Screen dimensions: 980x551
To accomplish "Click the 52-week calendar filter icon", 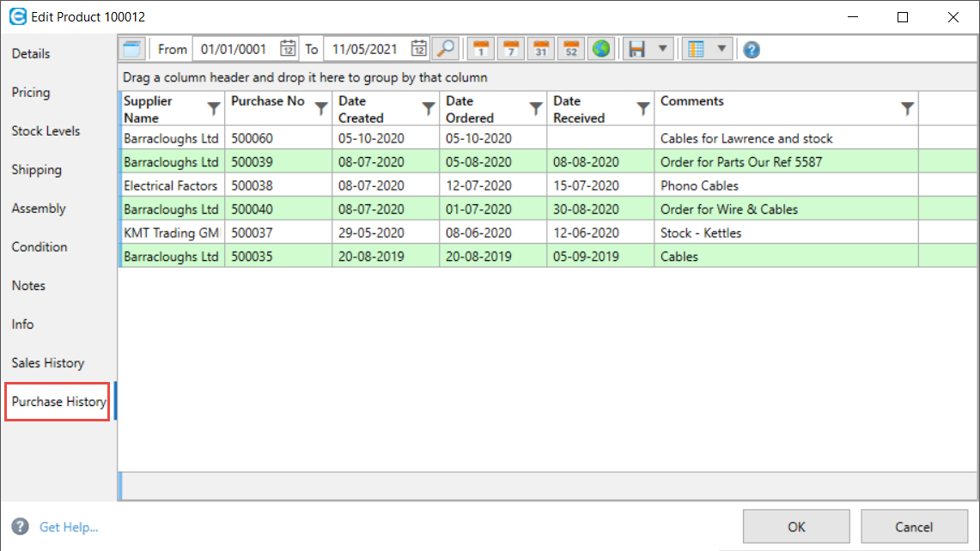I will (x=571, y=49).
